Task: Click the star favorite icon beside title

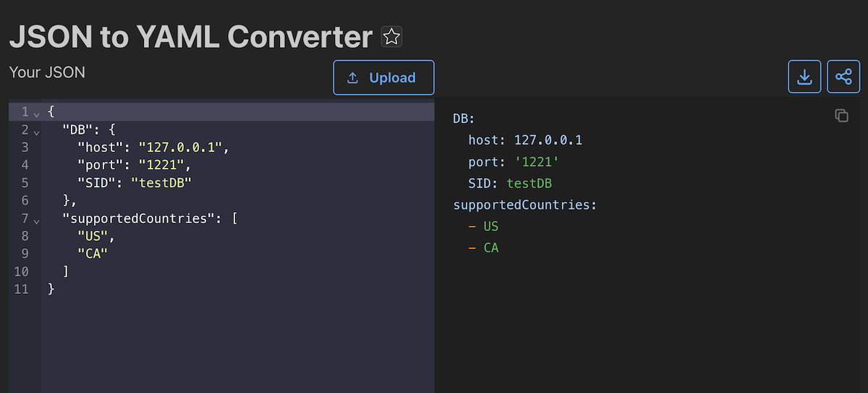Action: [391, 37]
